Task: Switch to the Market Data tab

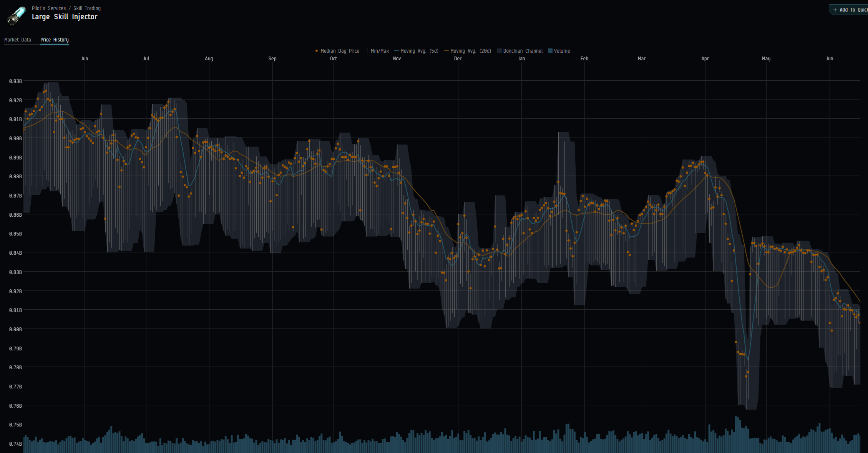Action: point(18,40)
